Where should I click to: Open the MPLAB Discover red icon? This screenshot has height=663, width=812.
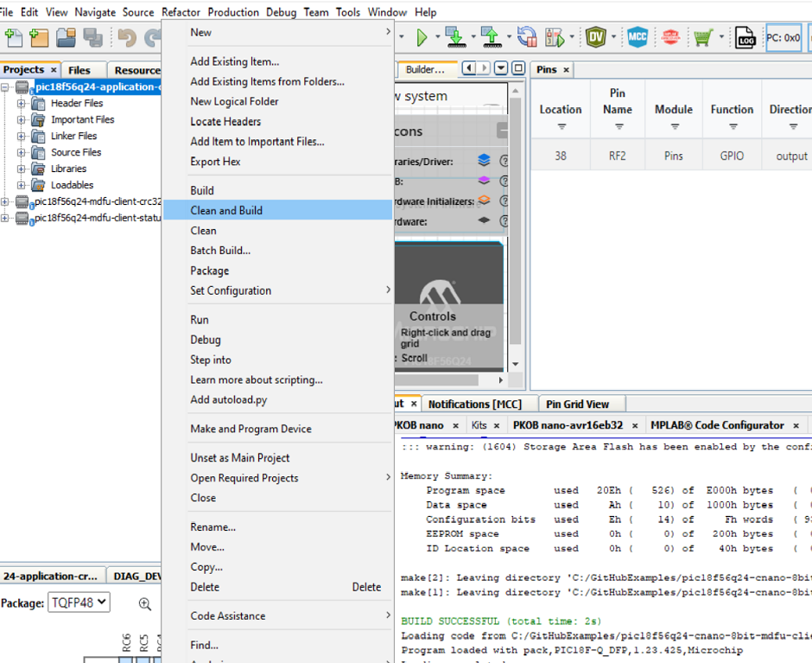point(670,37)
